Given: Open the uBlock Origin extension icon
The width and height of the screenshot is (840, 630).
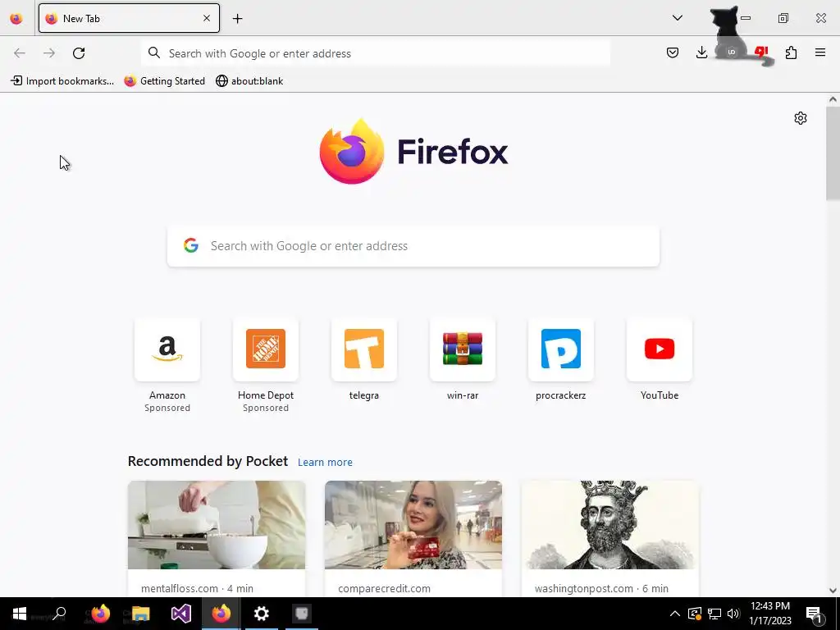Looking at the screenshot, I should point(731,52).
